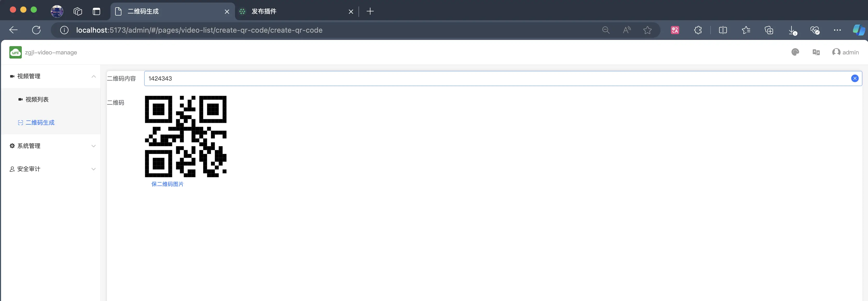Open the browser profile avatar
The height and width of the screenshot is (301, 868).
[57, 11]
